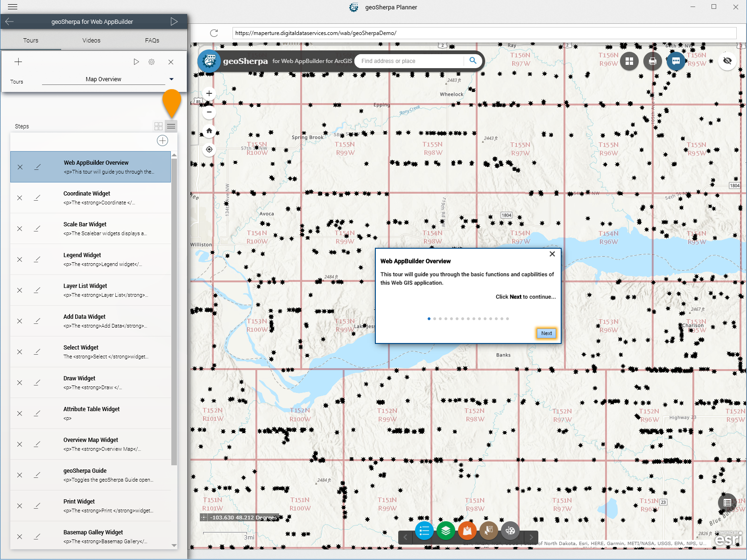Edit the Web AppBuilder Overview step
Image resolution: width=747 pixels, height=560 pixels.
click(37, 167)
